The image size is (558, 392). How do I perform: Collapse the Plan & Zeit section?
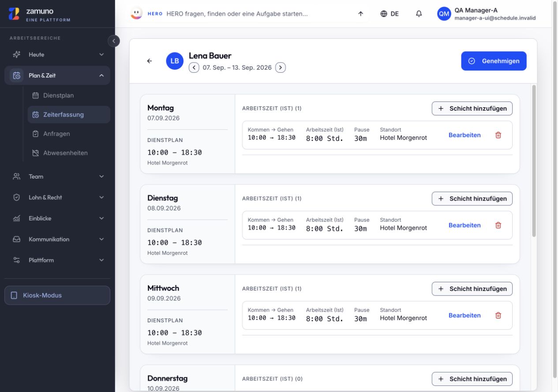pos(57,75)
